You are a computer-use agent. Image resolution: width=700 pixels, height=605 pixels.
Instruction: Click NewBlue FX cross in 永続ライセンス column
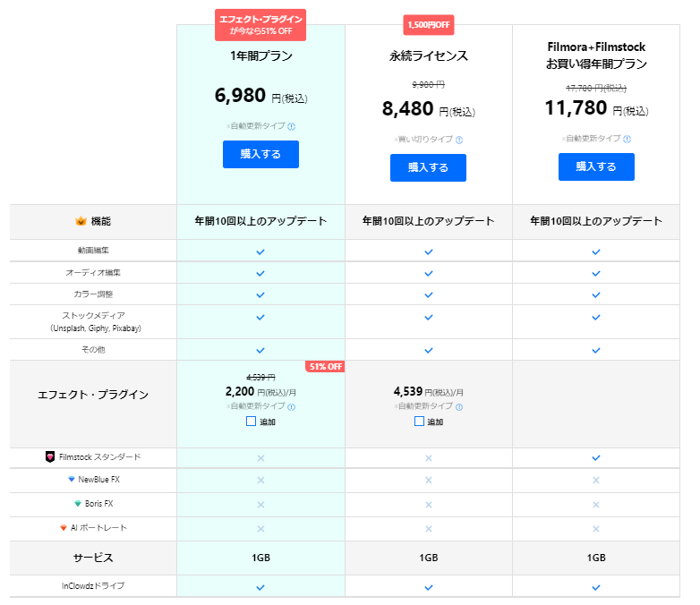429,480
